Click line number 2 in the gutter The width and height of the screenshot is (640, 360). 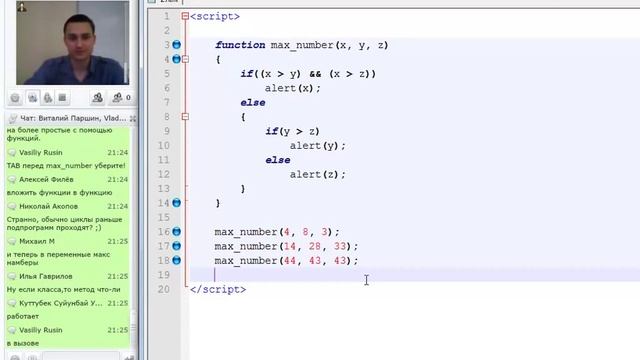click(x=167, y=31)
